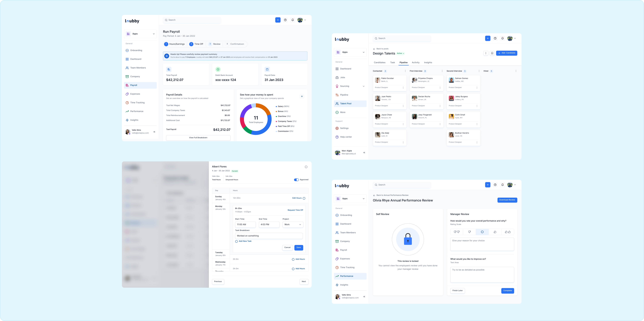This screenshot has width=644, height=321.
Task: Toggle the Approved switch off
Action: click(296, 180)
